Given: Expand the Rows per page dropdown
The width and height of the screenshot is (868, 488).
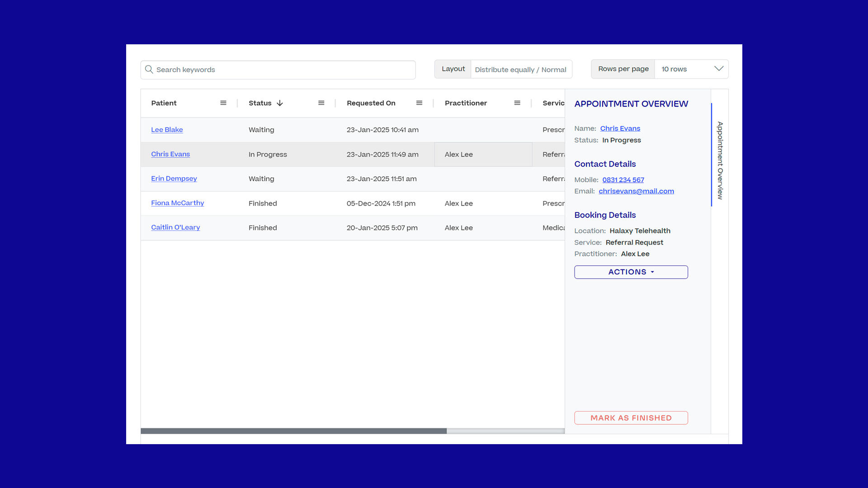Looking at the screenshot, I should [691, 69].
